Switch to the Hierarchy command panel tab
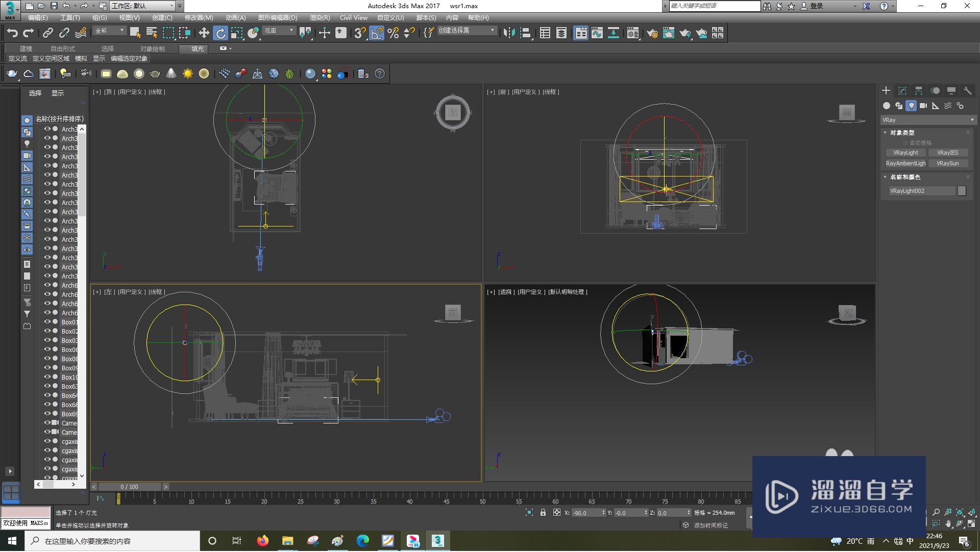Image resolution: width=980 pixels, height=552 pixels. 919,91
